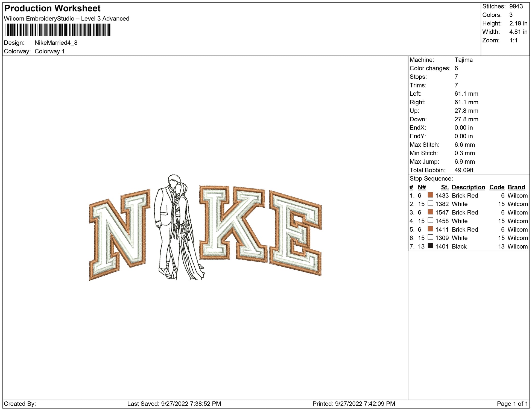Click the embroidered letter E
Screen dimensions: 532x409
pos(295,232)
